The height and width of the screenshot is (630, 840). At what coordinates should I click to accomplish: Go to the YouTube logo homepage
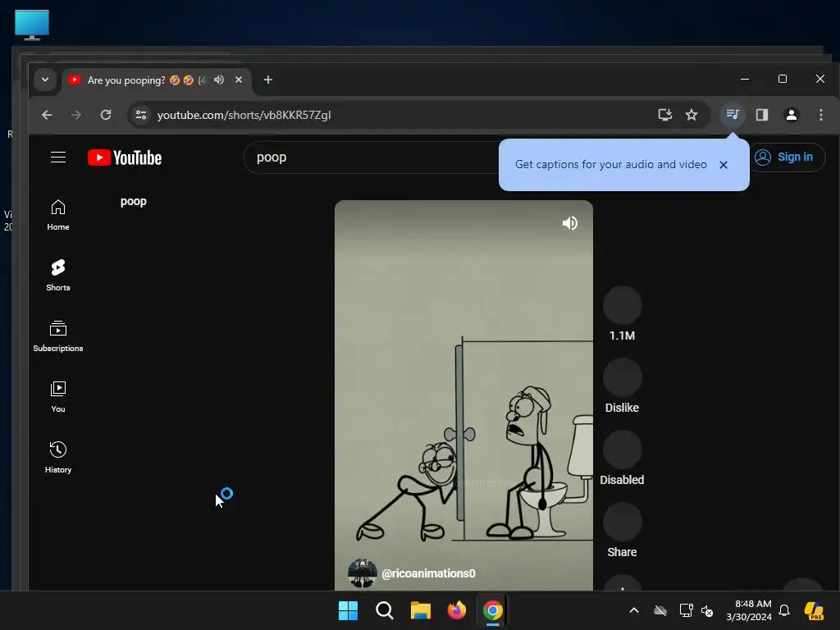coord(125,157)
